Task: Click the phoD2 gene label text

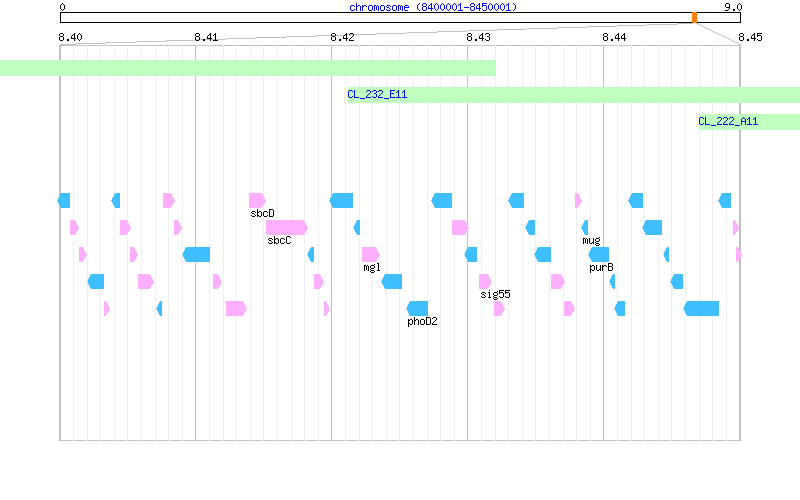Action: click(x=422, y=321)
